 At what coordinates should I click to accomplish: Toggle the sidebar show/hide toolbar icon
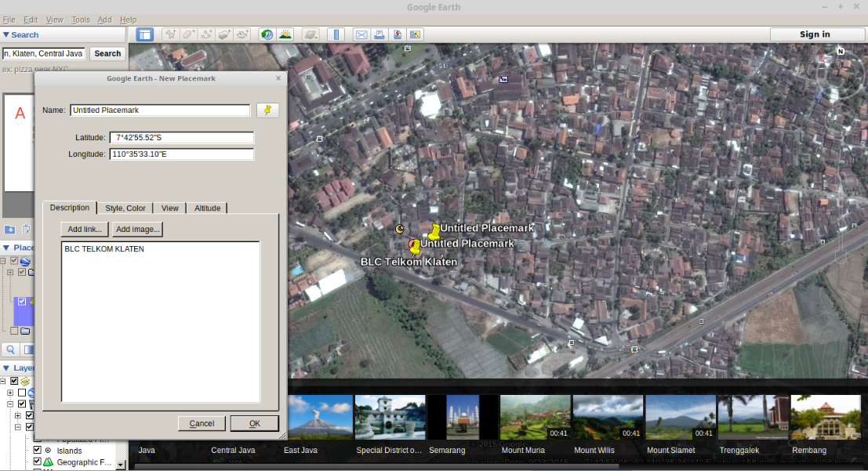144,34
